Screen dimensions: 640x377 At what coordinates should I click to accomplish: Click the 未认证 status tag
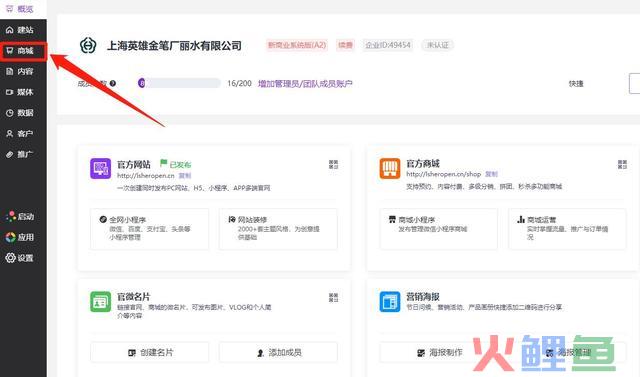438,45
